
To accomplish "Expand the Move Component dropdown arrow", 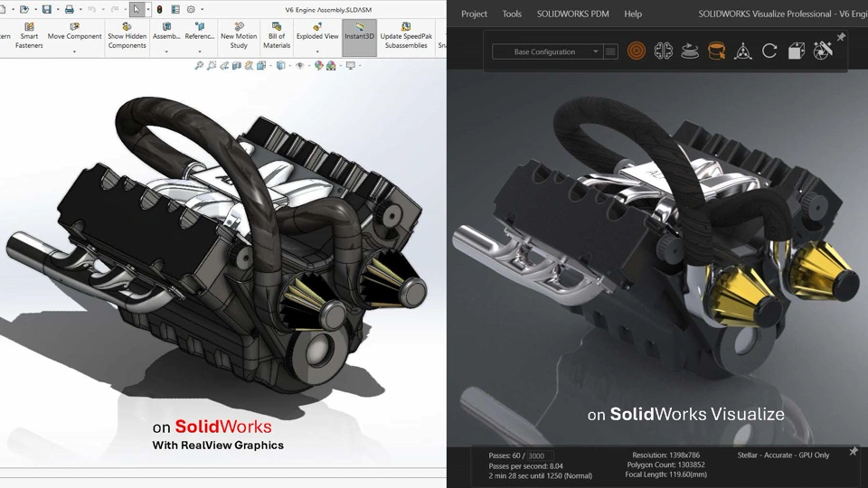I will coord(75,52).
